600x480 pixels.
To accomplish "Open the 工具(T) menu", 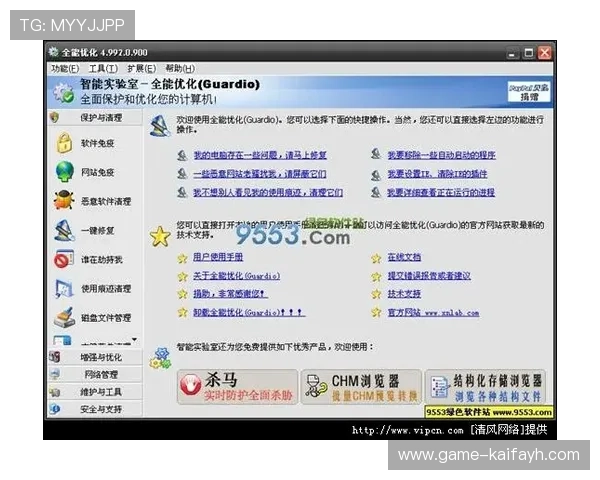I will click(x=103, y=69).
